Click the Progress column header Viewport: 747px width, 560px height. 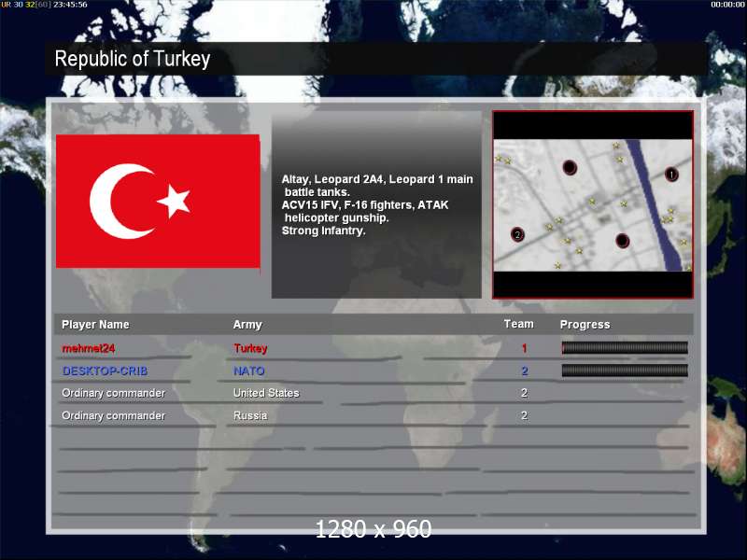point(585,325)
